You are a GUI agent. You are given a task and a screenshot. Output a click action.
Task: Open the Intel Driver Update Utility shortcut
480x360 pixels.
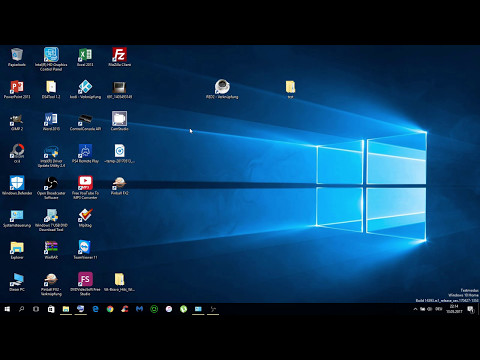click(x=51, y=156)
